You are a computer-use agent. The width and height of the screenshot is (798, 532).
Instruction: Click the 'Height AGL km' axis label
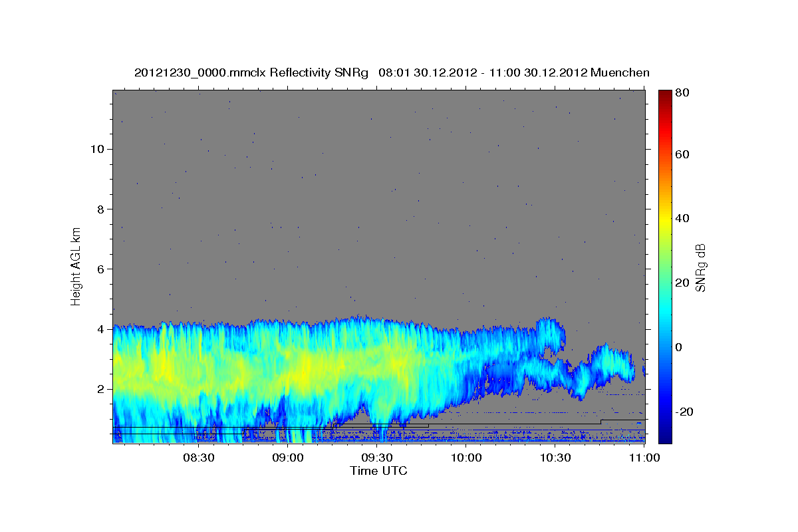(x=76, y=265)
